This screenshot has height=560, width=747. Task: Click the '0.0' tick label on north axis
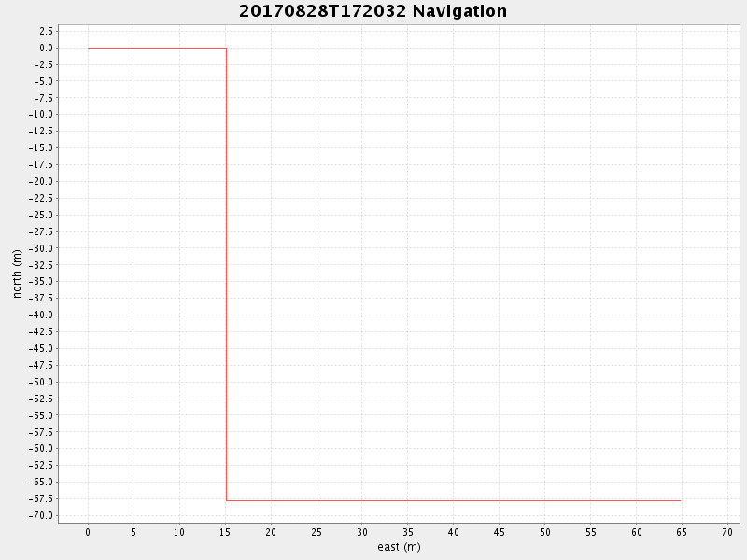tap(45, 48)
